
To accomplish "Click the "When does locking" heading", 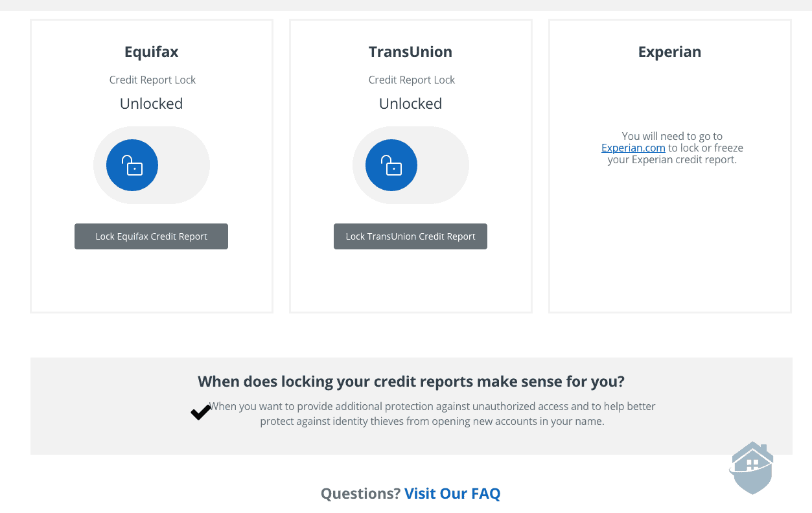I will pos(411,382).
